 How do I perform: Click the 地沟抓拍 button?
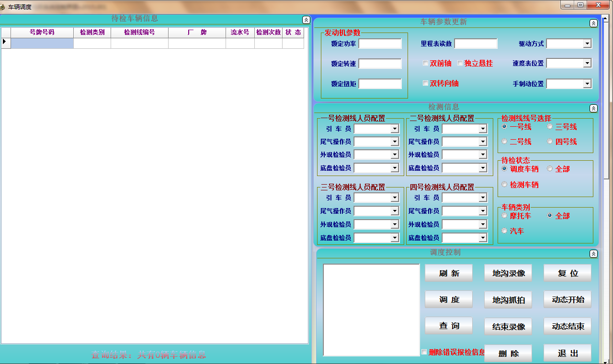508,300
